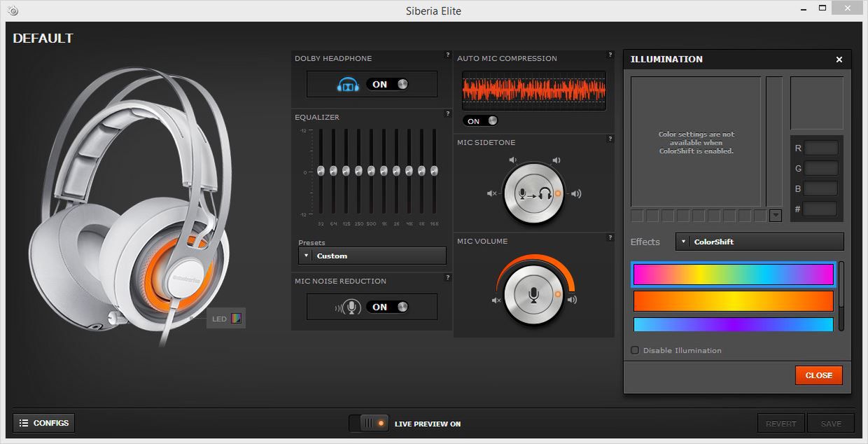Set mic sidetone to low volume icon
The image size is (868, 444).
513,160
